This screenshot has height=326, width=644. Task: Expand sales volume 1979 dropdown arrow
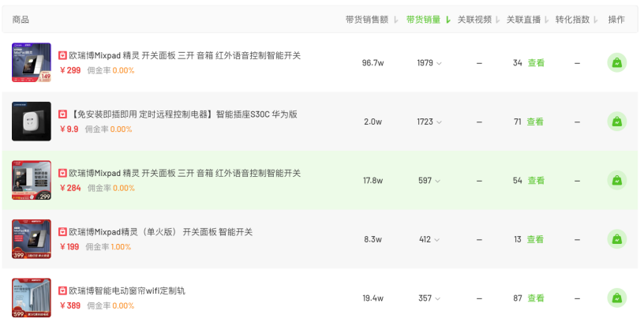439,63
